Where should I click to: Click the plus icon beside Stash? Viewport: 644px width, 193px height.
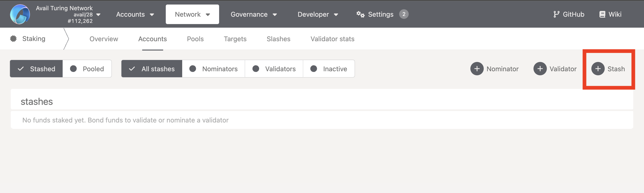pos(598,69)
